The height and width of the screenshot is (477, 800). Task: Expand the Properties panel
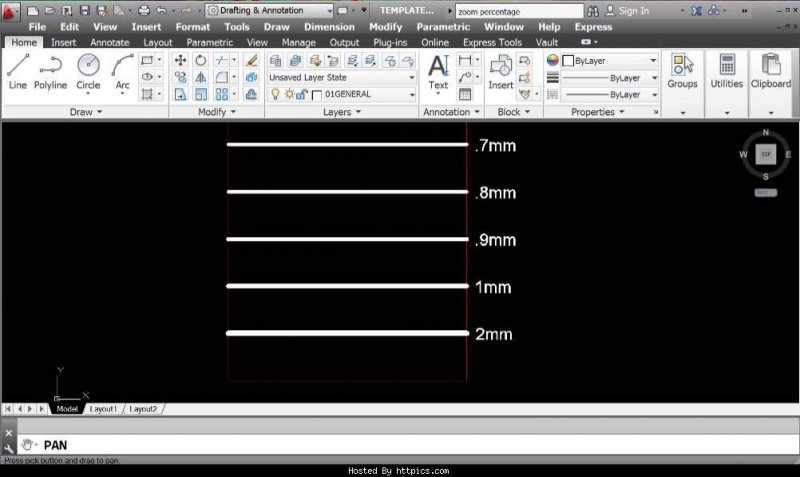point(597,112)
